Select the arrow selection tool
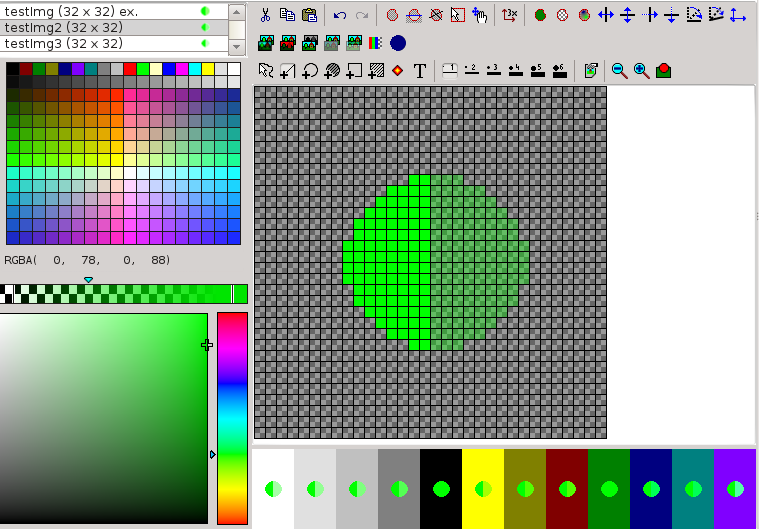759x529 pixels. [x=265, y=71]
